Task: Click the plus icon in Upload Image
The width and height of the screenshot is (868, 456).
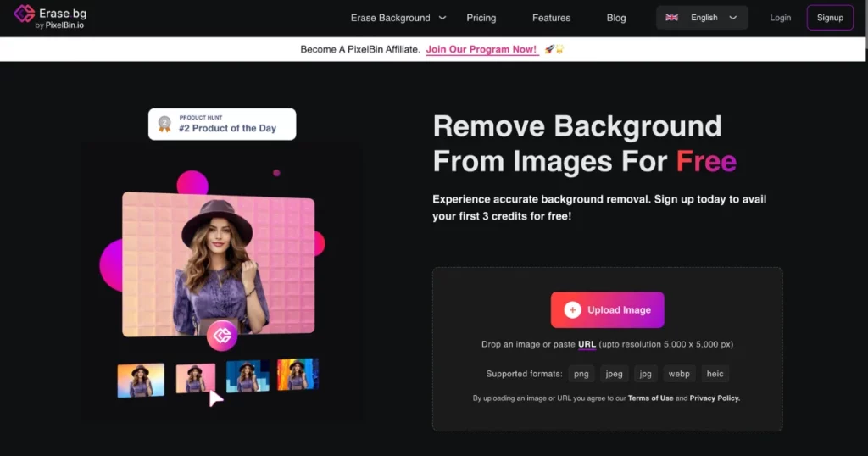Action: coord(572,310)
